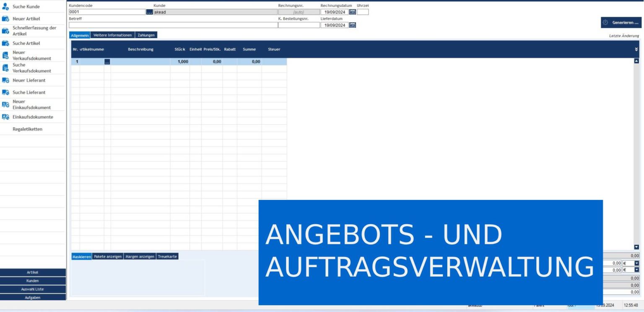Click the Steuer column header
The image size is (644, 312).
coord(274,50)
